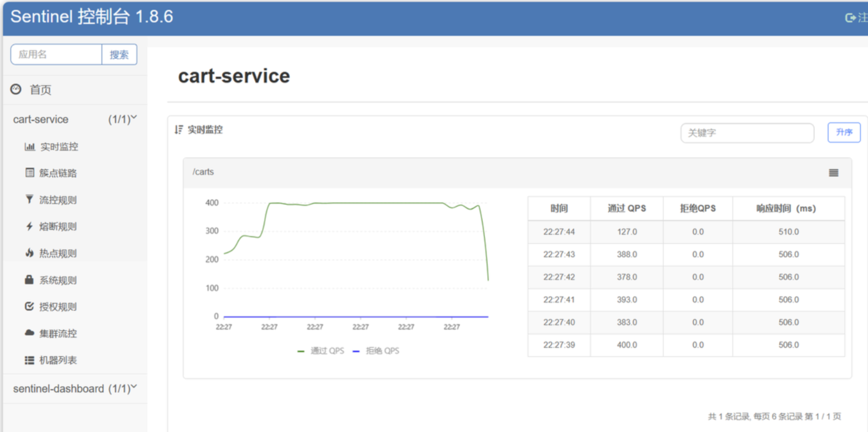The height and width of the screenshot is (432, 868).
Task: Click the 熔断规则 lightning bolt icon
Action: tap(30, 226)
